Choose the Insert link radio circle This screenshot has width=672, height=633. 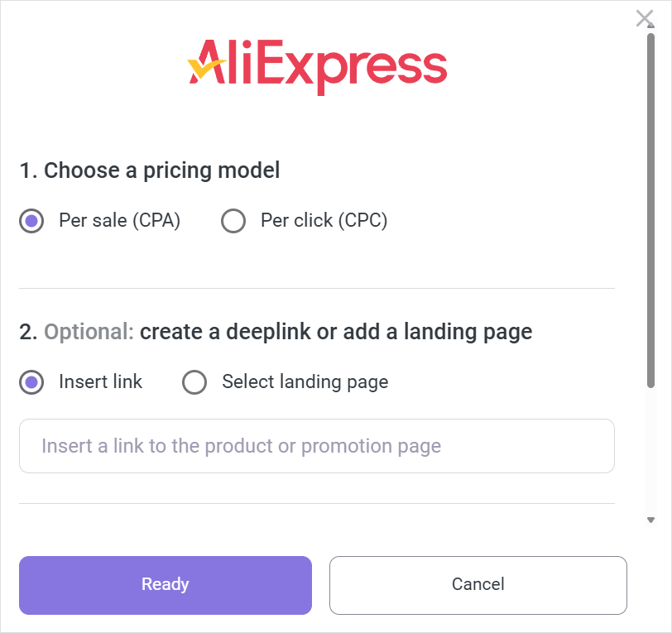(x=31, y=382)
